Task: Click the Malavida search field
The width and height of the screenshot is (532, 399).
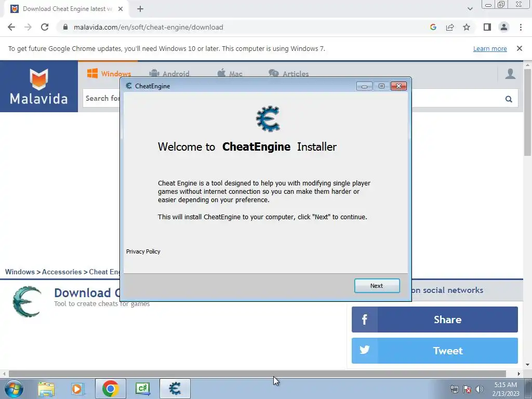Action: tap(300, 98)
